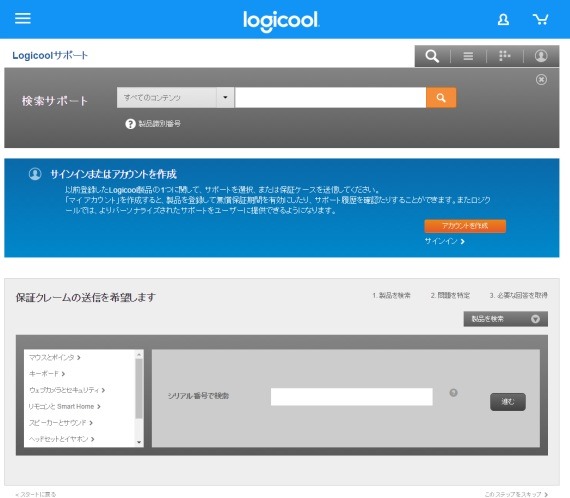
Task: Expand スピーカーとサウンド category
Action: click(61, 422)
